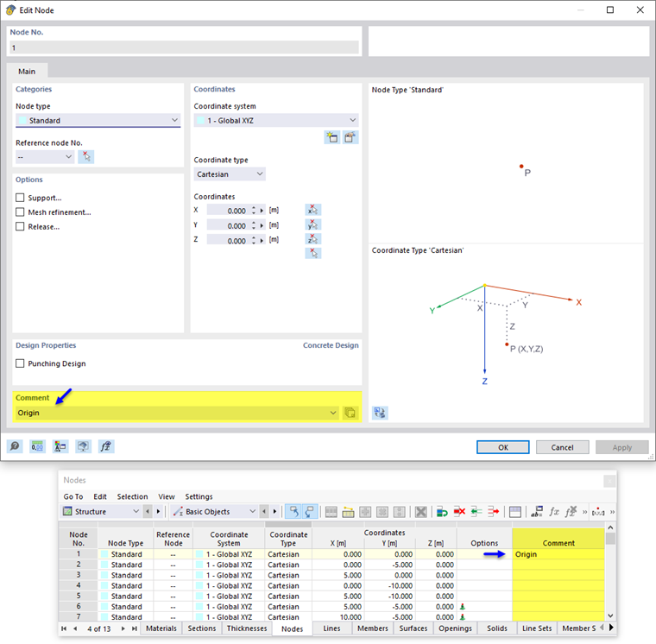This screenshot has width=656, height=644.
Task: Click the first blue selection sync icon in the Nodes toolbar
Action: (x=294, y=511)
